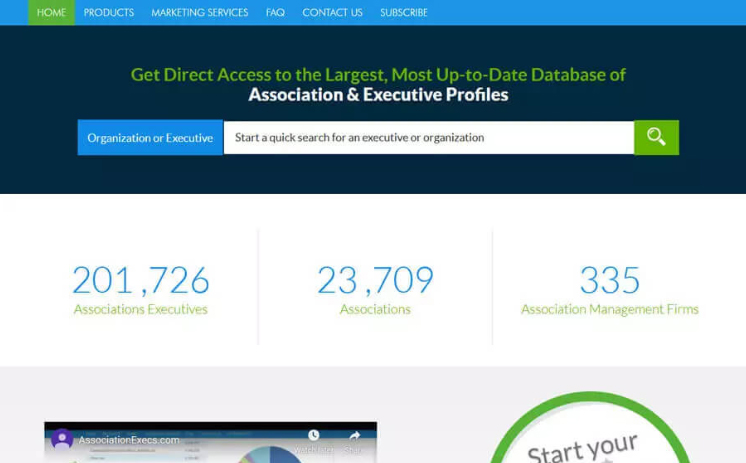The image size is (746, 463).
Task: Click the Start your circular badge
Action: tap(589, 428)
